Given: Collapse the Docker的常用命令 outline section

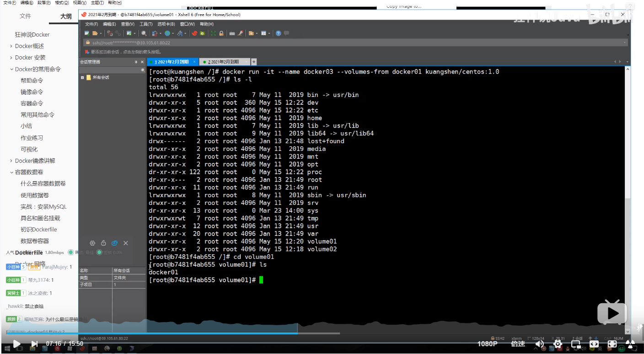Looking at the screenshot, I should tap(11, 69).
